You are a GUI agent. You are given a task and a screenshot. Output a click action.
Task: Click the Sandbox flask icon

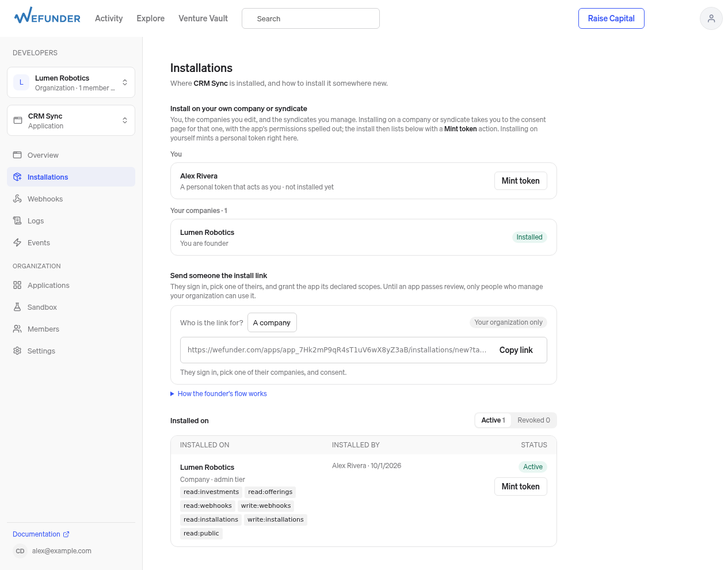pyautogui.click(x=17, y=307)
